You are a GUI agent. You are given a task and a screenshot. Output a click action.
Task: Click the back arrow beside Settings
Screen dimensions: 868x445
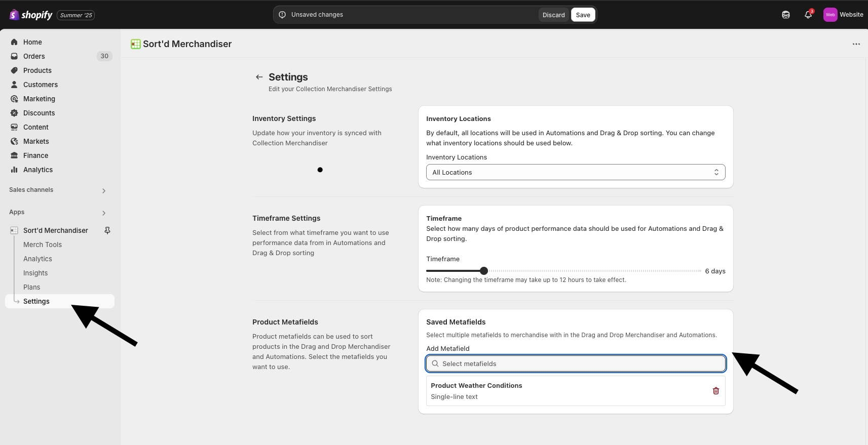[x=259, y=77]
